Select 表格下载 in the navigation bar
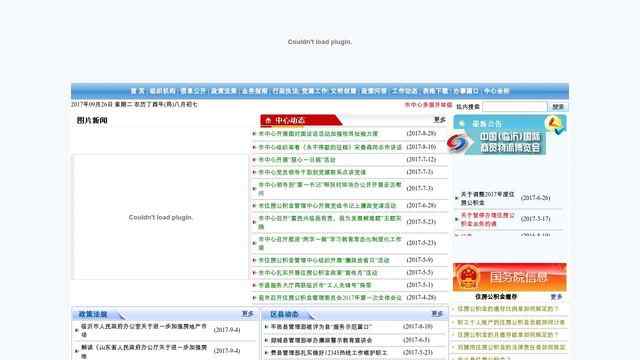This screenshot has height=360, width=640. point(435,91)
